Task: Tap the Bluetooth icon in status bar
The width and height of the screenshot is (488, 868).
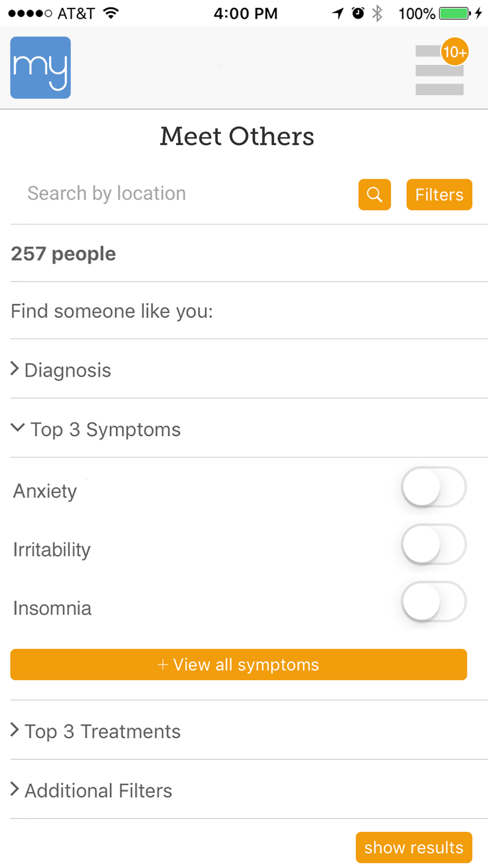Action: click(x=377, y=13)
